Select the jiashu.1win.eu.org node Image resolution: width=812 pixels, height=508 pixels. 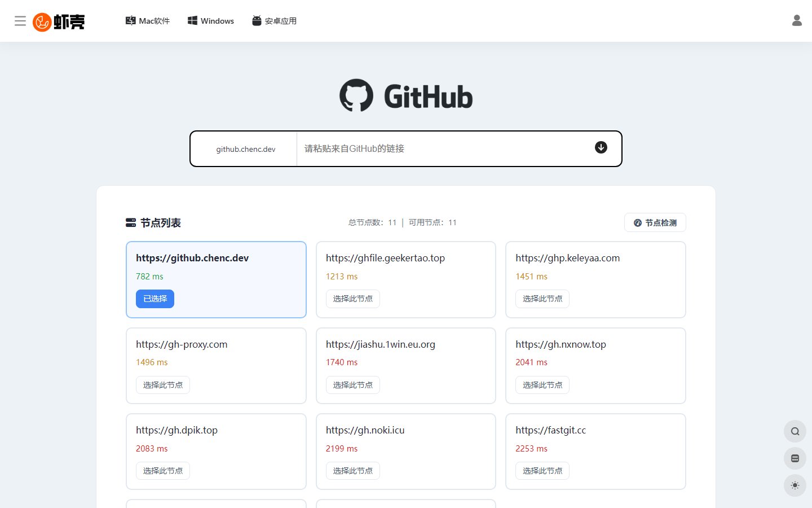pyautogui.click(x=353, y=385)
